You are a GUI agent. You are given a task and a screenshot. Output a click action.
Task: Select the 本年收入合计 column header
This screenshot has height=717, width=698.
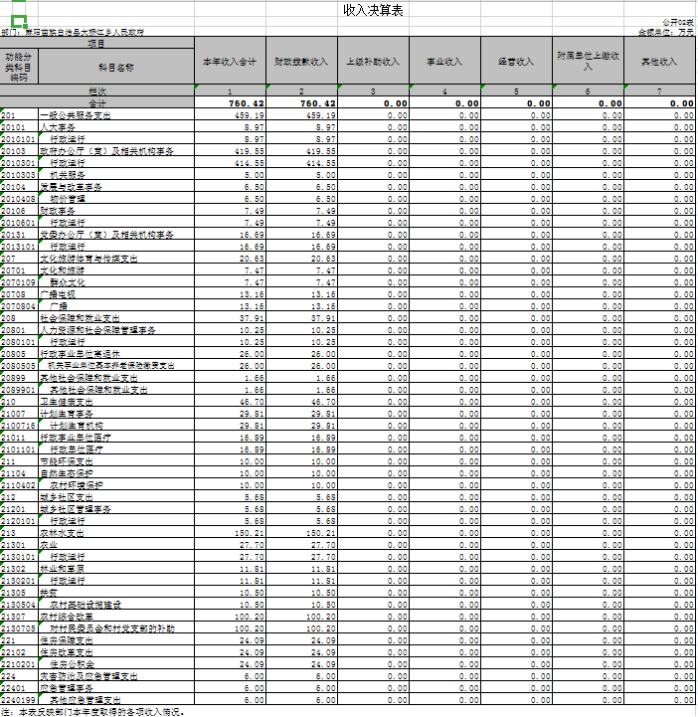coord(230,62)
